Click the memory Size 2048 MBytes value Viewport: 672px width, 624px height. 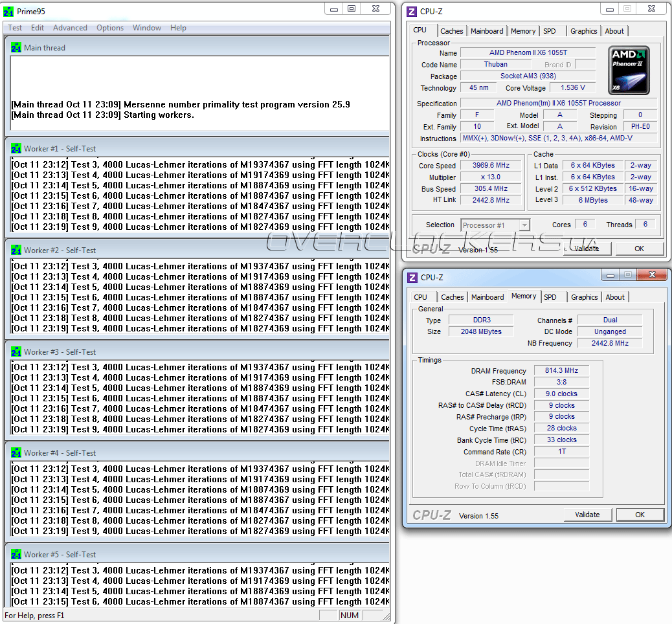481,331
